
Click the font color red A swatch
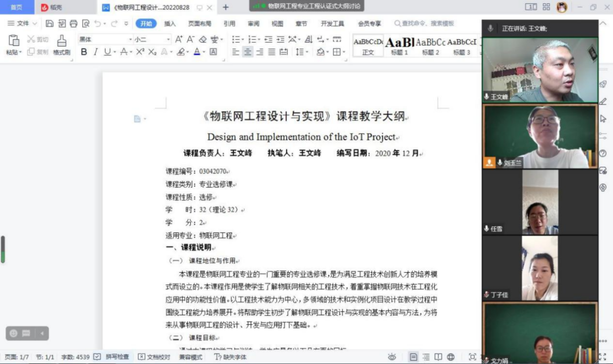(197, 52)
